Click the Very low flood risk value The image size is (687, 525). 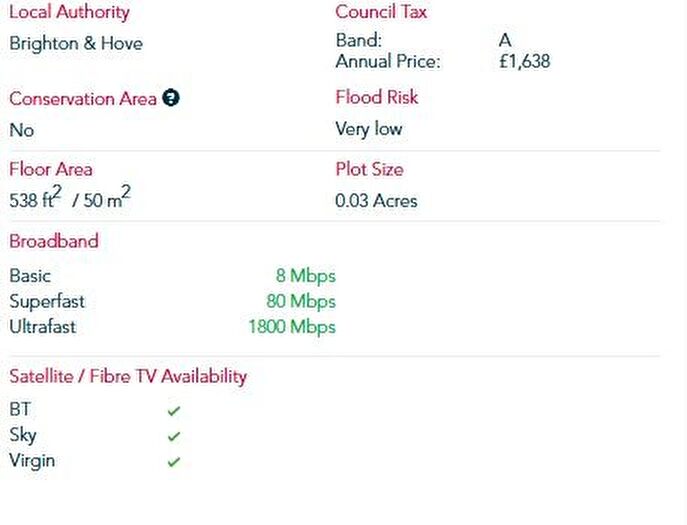point(369,129)
